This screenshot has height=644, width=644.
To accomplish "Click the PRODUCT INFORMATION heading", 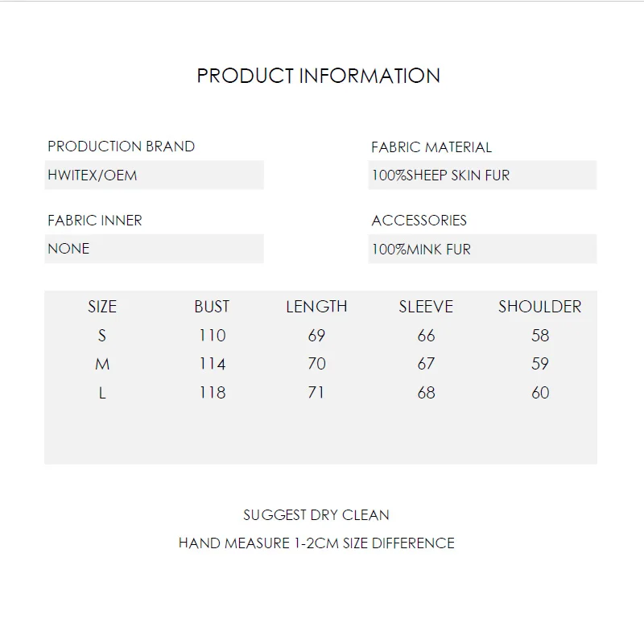I will click(x=319, y=76).
